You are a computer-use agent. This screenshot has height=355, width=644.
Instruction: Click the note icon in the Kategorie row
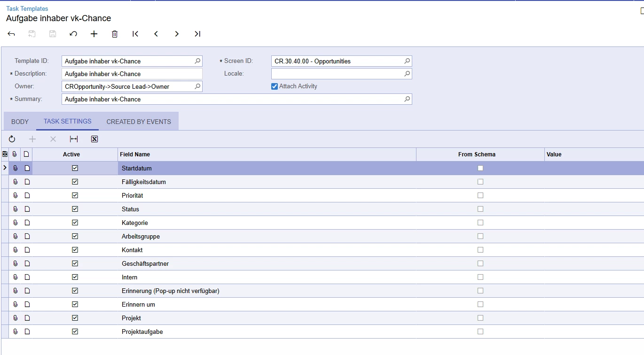(x=27, y=223)
